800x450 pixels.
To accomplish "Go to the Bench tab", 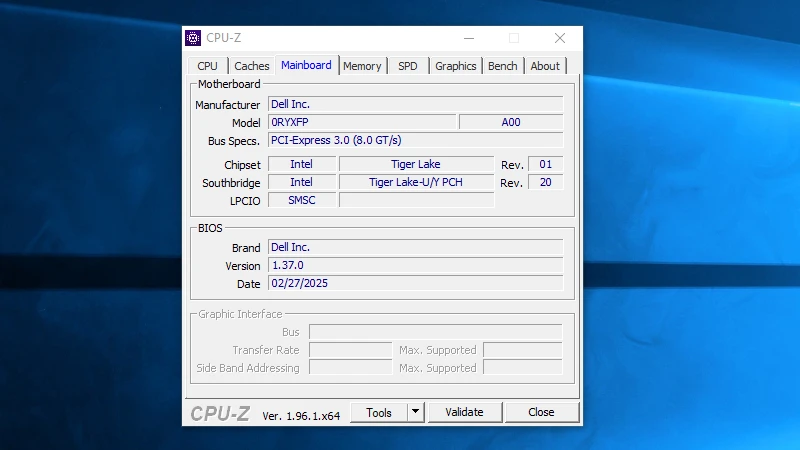I will (503, 66).
